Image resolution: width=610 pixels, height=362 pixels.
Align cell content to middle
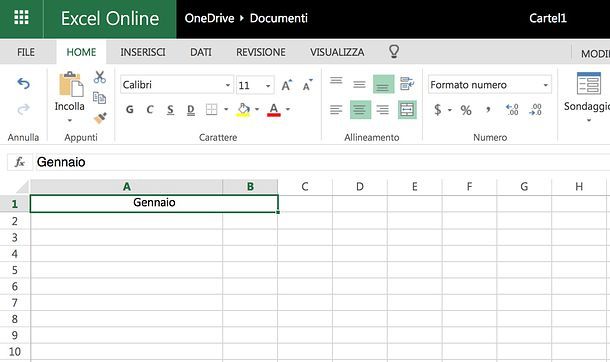pos(359,84)
